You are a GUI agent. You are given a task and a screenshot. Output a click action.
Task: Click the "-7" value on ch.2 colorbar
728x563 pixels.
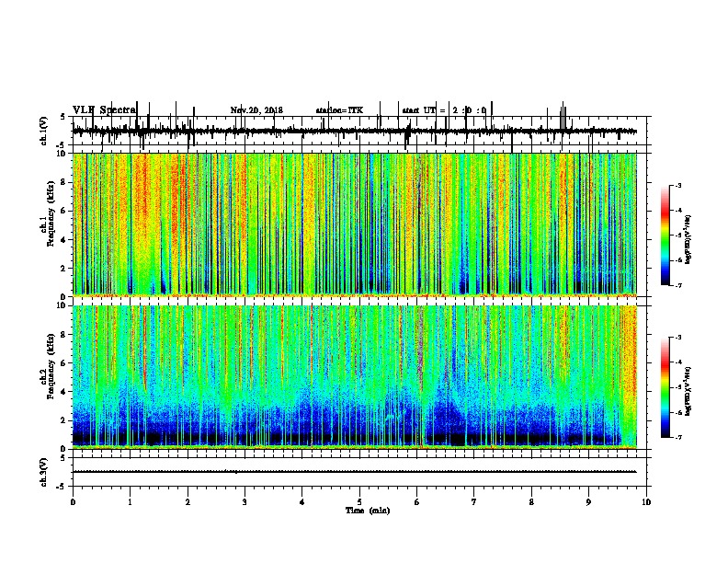[678, 437]
